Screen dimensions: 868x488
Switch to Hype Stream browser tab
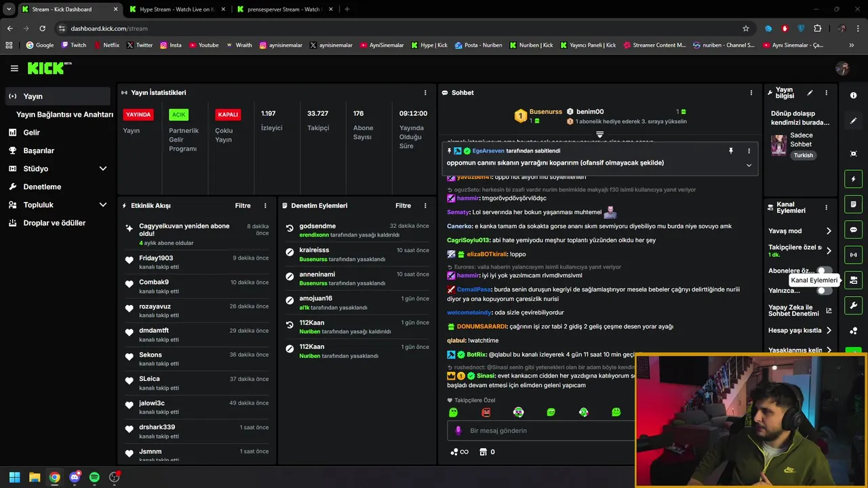click(x=176, y=9)
